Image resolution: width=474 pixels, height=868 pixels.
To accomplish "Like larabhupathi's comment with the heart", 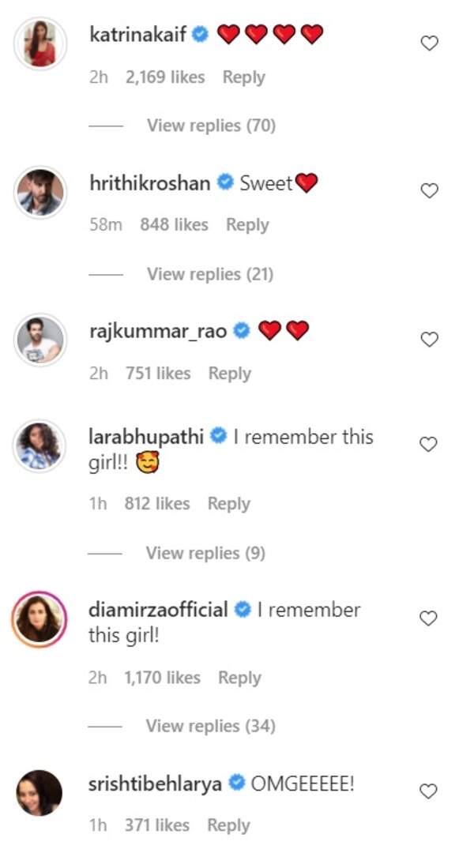I will (x=429, y=444).
